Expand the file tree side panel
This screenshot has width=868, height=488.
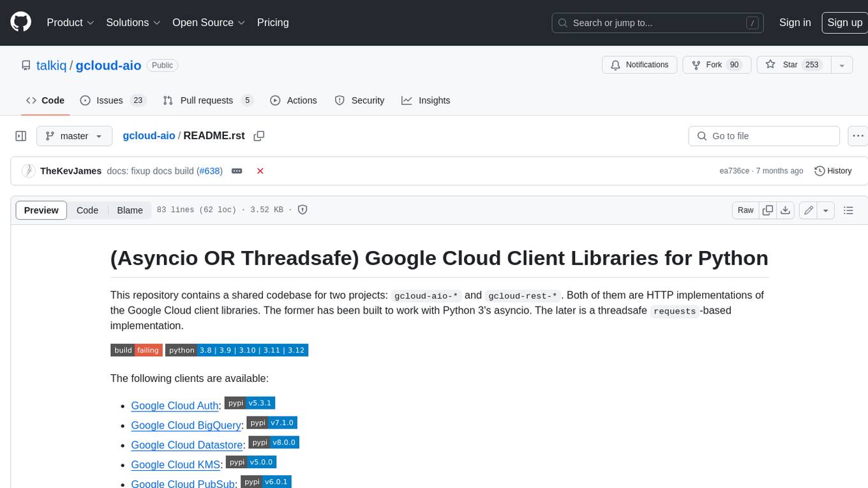pyautogui.click(x=20, y=136)
